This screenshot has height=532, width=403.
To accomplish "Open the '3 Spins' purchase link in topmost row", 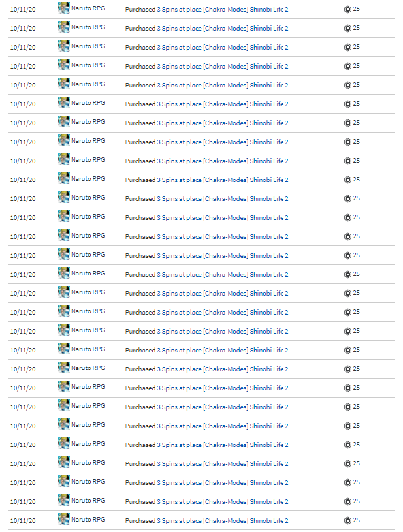I will (222, 10).
